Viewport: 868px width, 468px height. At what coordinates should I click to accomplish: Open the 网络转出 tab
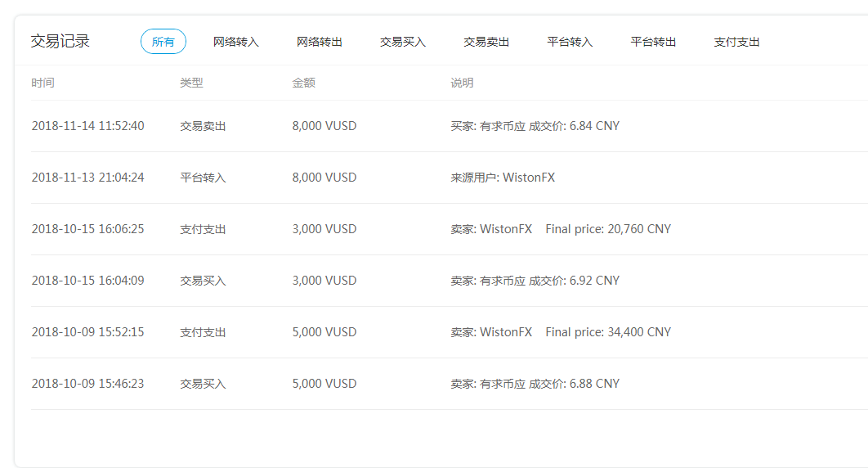pos(319,42)
